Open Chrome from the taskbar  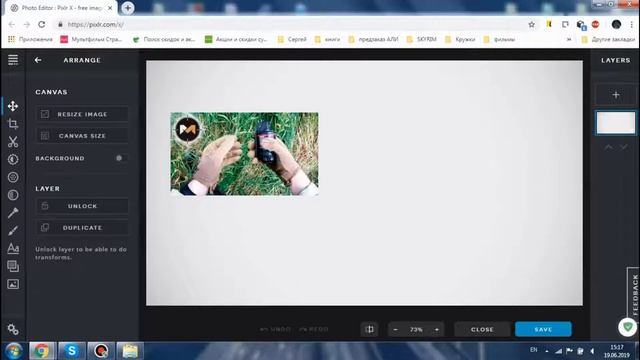tap(42, 351)
